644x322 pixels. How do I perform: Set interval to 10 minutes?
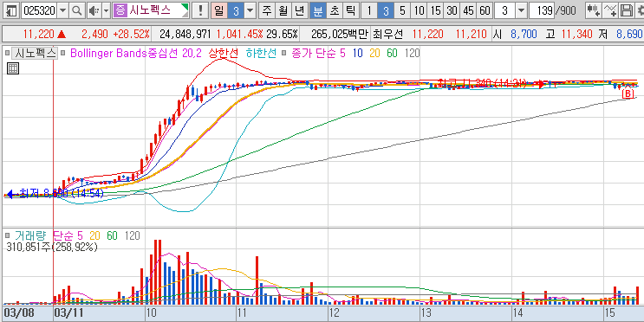(x=419, y=10)
